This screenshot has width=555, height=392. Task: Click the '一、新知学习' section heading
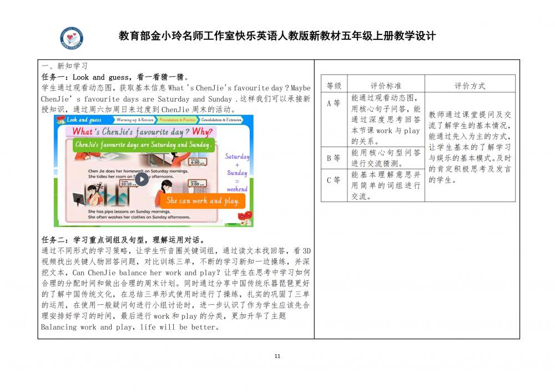click(x=64, y=66)
